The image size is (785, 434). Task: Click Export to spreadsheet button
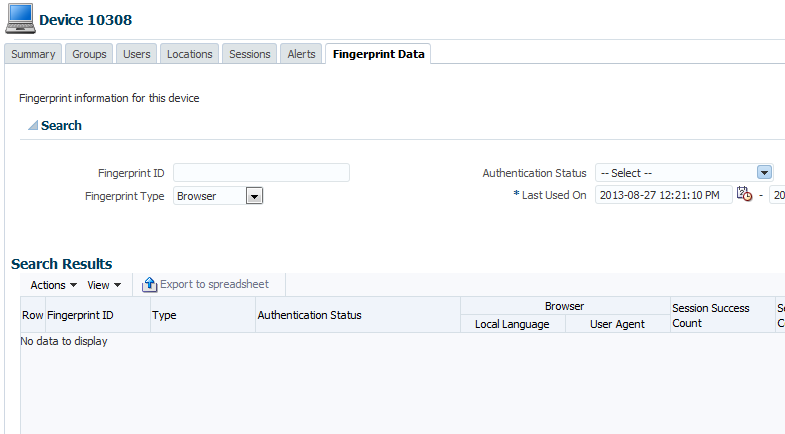click(x=206, y=284)
